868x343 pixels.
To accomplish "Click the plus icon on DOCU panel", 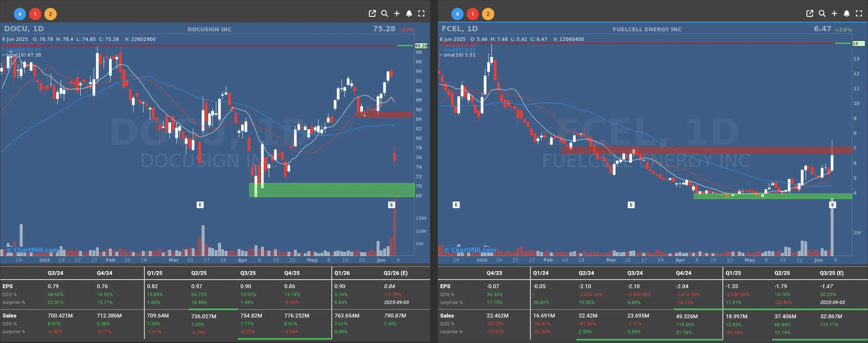I will tap(396, 14).
